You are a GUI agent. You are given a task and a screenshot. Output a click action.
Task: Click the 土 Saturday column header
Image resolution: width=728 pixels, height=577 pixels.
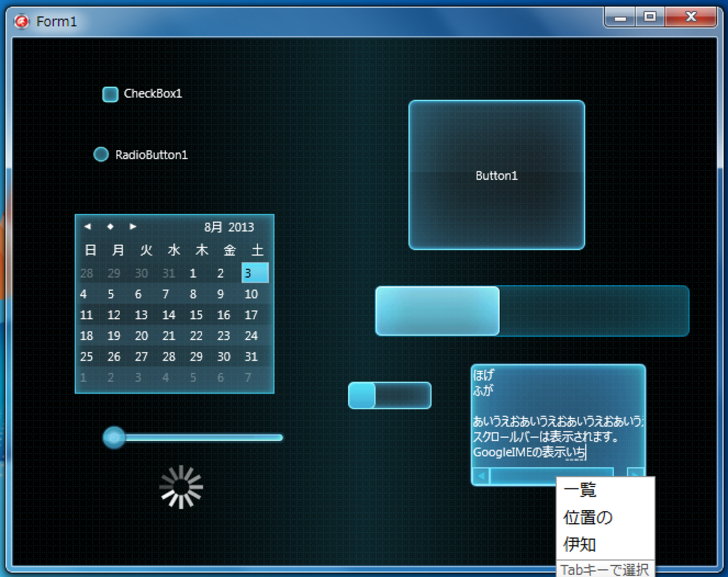point(257,250)
